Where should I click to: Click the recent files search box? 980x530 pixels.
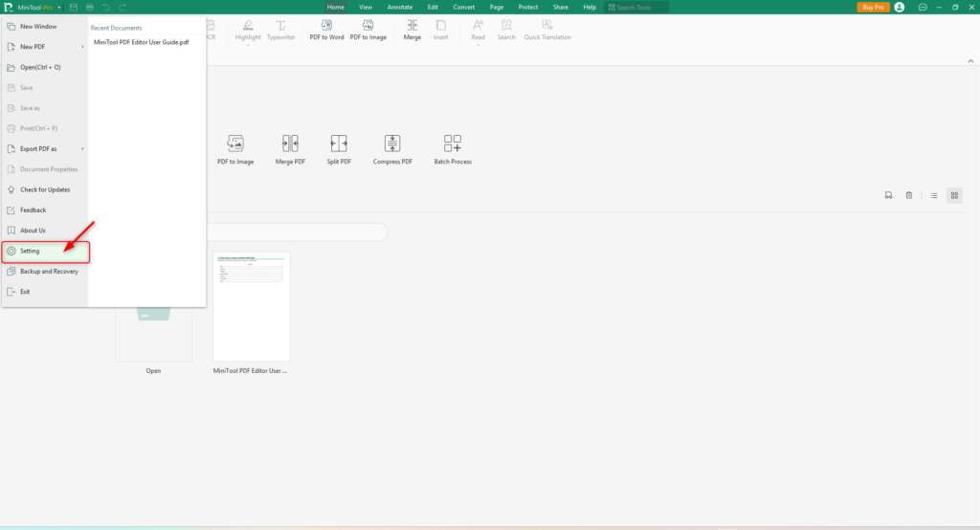click(x=297, y=232)
